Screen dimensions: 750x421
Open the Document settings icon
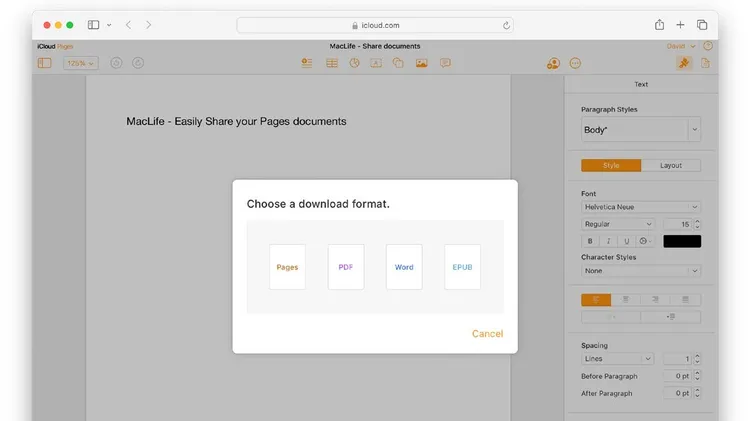(706, 63)
